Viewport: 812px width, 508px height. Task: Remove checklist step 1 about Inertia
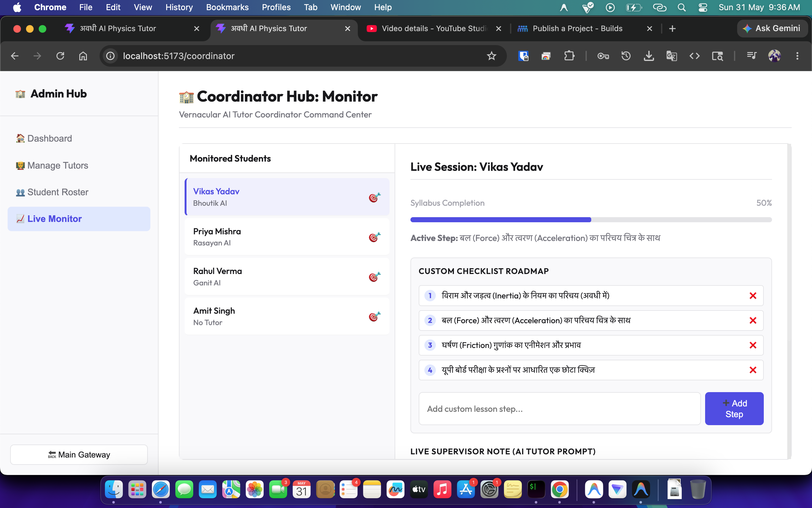pos(753,296)
